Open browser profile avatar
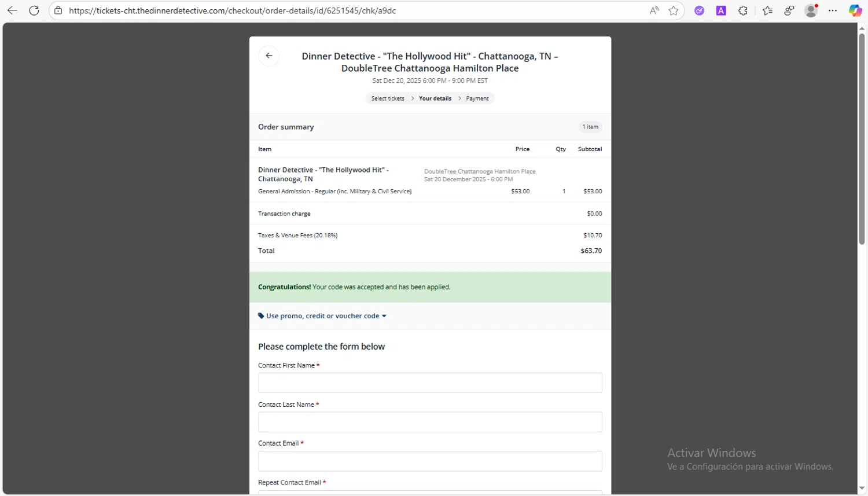 pyautogui.click(x=811, y=10)
